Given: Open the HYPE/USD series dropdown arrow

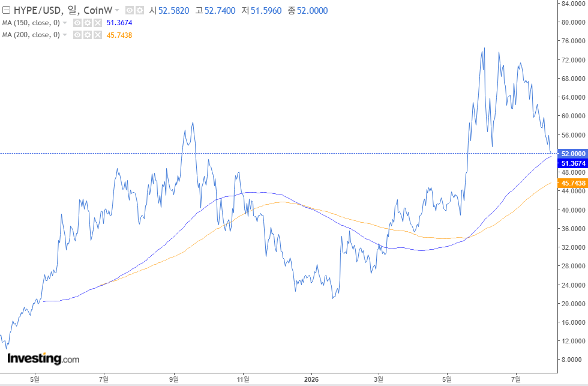Looking at the screenshot, I should coord(117,10).
